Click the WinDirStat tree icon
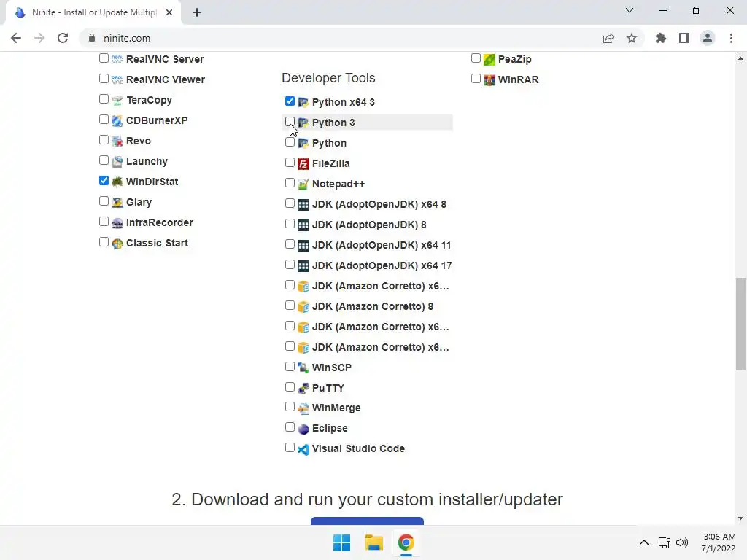The height and width of the screenshot is (560, 747). click(x=117, y=182)
